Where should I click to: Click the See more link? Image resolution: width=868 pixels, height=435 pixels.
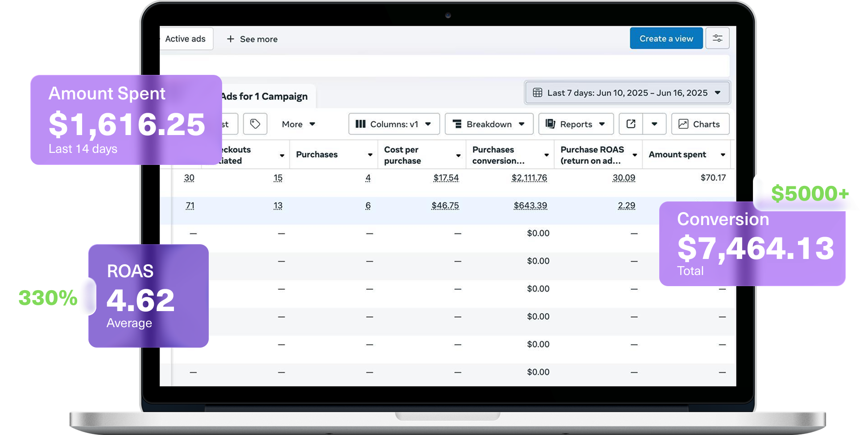258,39
